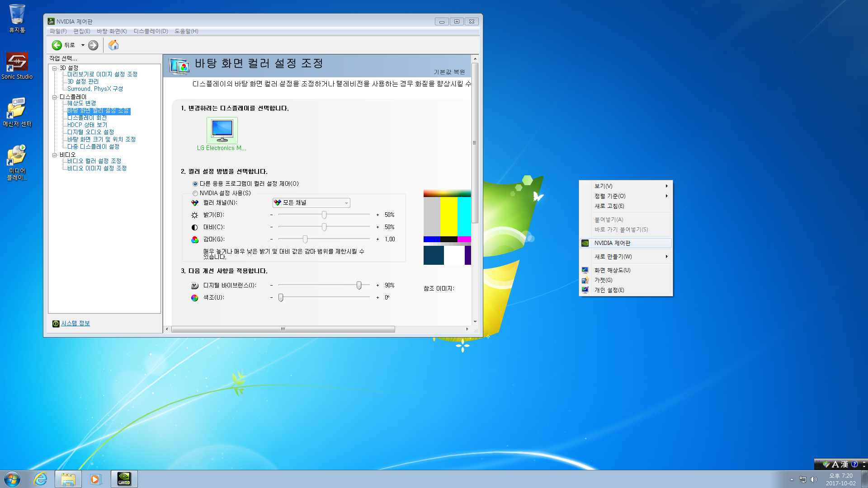
Task: Open the 편집(E) menu
Action: (x=82, y=31)
